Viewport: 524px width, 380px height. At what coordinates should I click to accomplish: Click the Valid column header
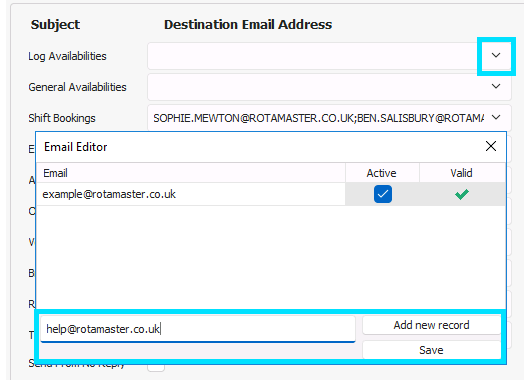coord(462,173)
